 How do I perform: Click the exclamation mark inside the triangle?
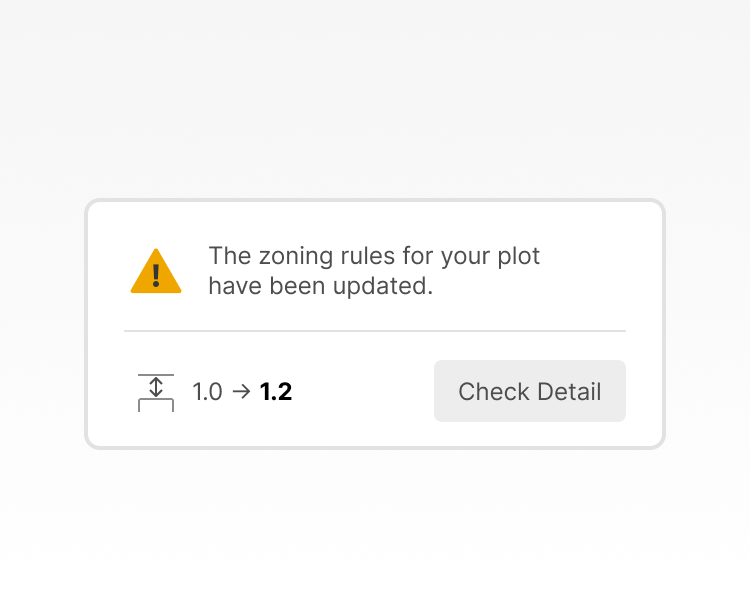click(x=156, y=276)
